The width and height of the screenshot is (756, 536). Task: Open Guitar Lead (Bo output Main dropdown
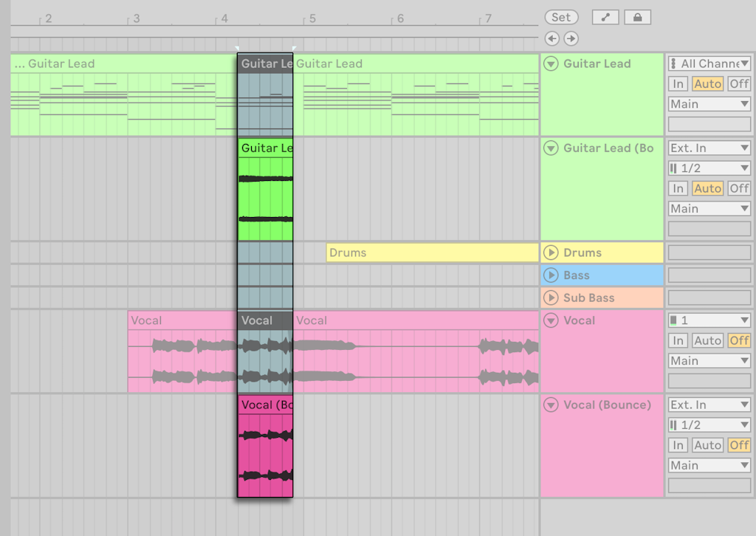pos(709,209)
